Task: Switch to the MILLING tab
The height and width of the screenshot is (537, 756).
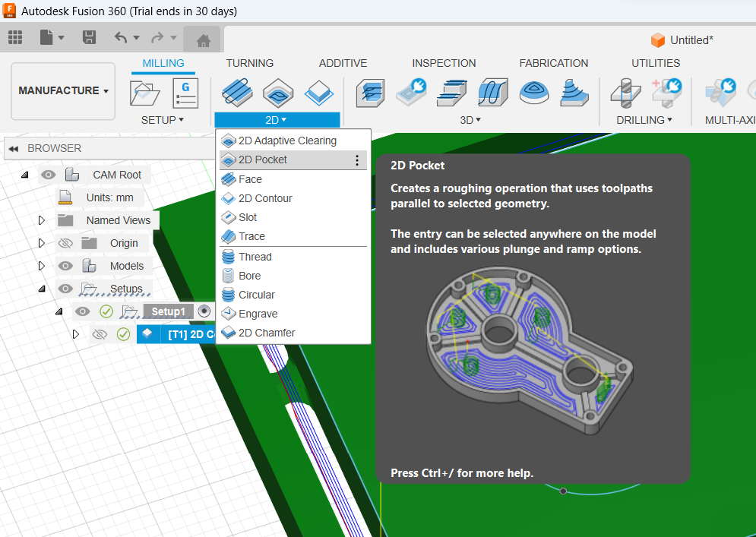Action: pyautogui.click(x=163, y=63)
